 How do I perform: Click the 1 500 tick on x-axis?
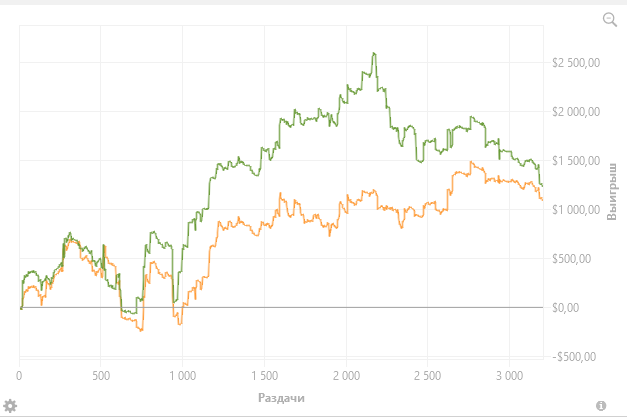(264, 377)
